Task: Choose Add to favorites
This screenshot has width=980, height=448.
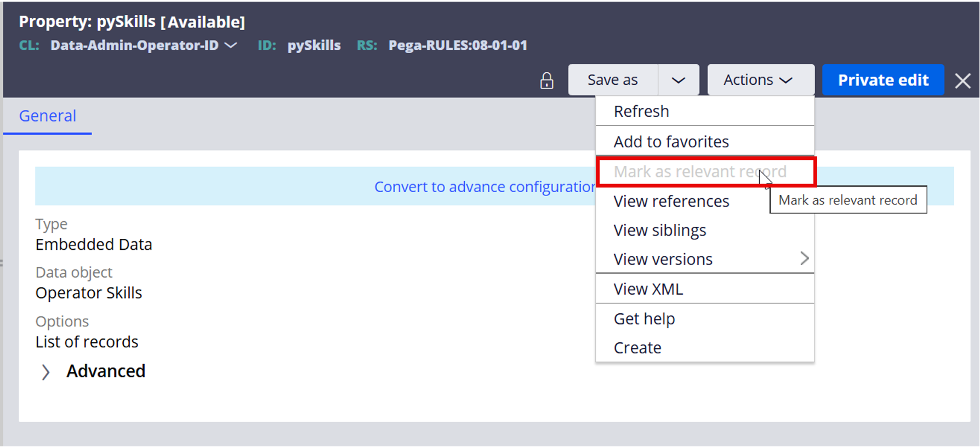Action: click(671, 142)
